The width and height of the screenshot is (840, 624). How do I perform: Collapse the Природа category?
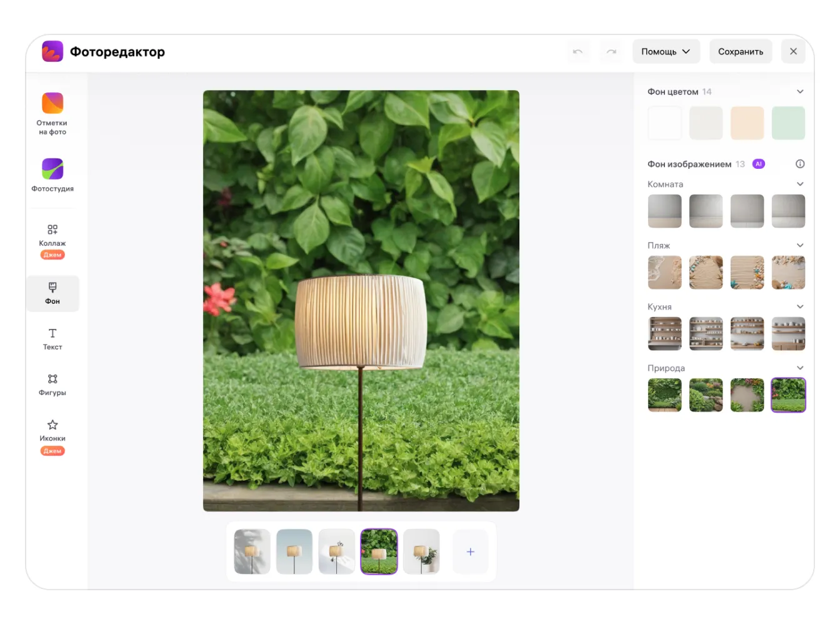coord(800,368)
